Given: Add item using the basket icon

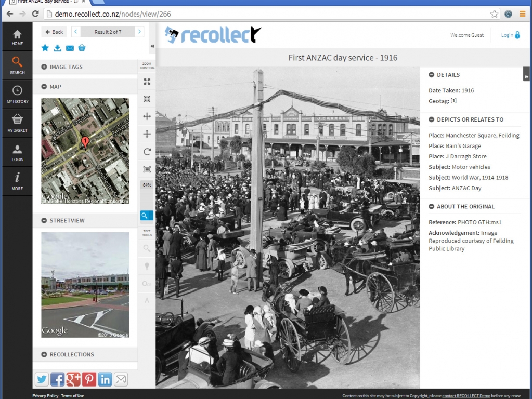Looking at the screenshot, I should [82, 47].
